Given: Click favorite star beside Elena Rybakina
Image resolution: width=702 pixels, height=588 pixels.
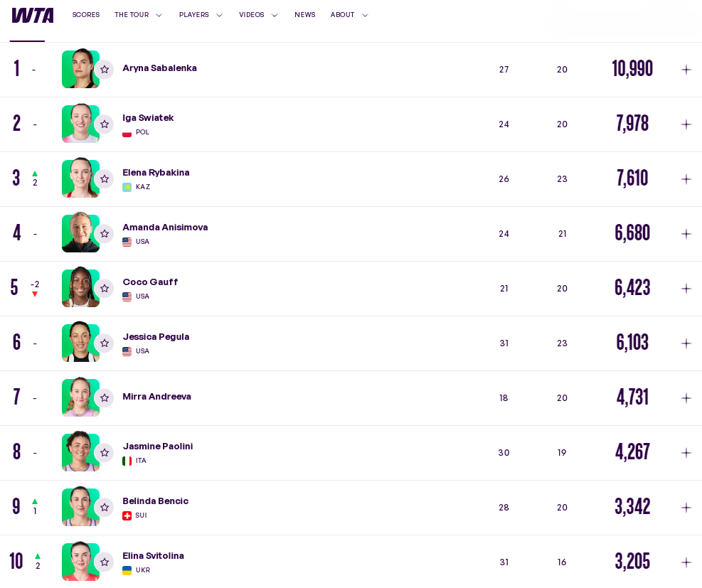Looking at the screenshot, I should click(105, 179).
